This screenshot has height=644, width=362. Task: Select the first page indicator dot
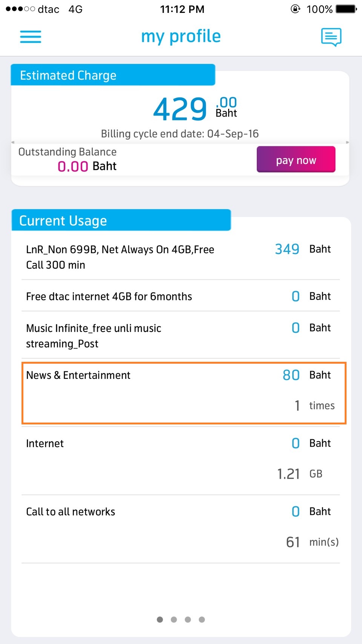(160, 619)
